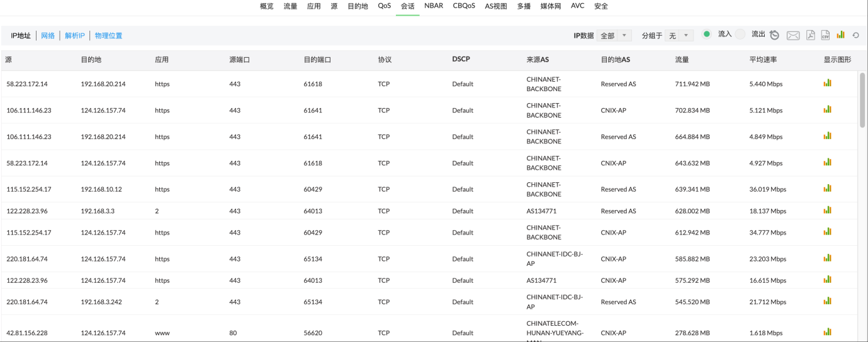Sort by the DSCP column header
This screenshot has width=868, height=342.
click(x=461, y=59)
